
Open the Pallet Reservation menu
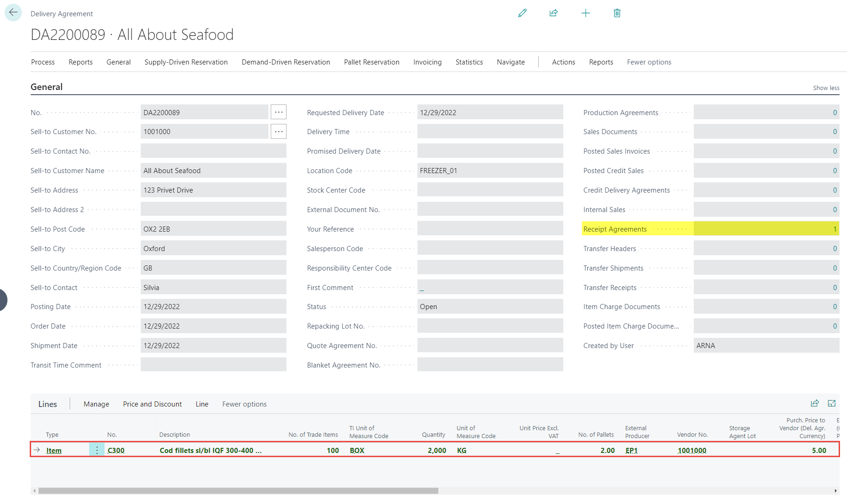pyautogui.click(x=371, y=62)
